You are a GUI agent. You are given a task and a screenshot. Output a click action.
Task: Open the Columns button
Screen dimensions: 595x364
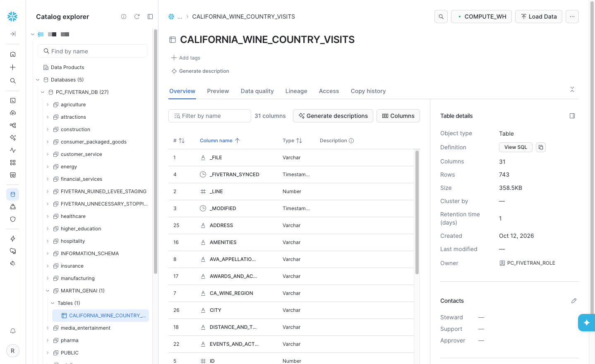(x=398, y=116)
